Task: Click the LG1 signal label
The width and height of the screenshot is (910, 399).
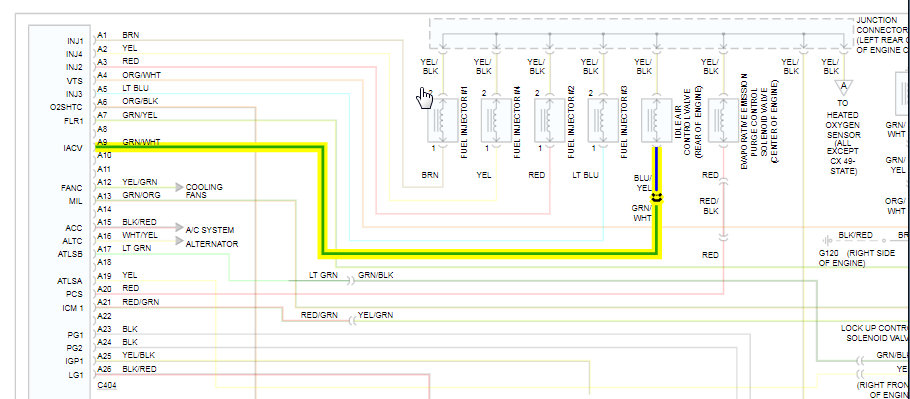Action: [x=77, y=375]
